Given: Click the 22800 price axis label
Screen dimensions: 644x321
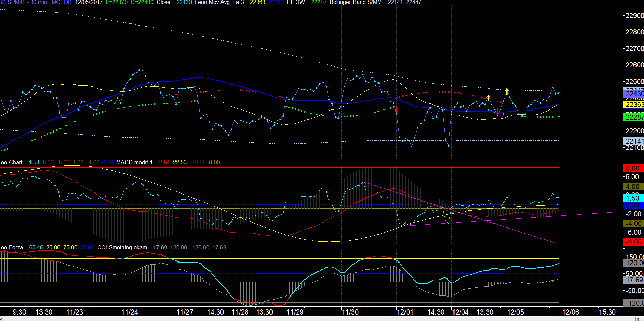Looking at the screenshot, I should (x=634, y=32).
